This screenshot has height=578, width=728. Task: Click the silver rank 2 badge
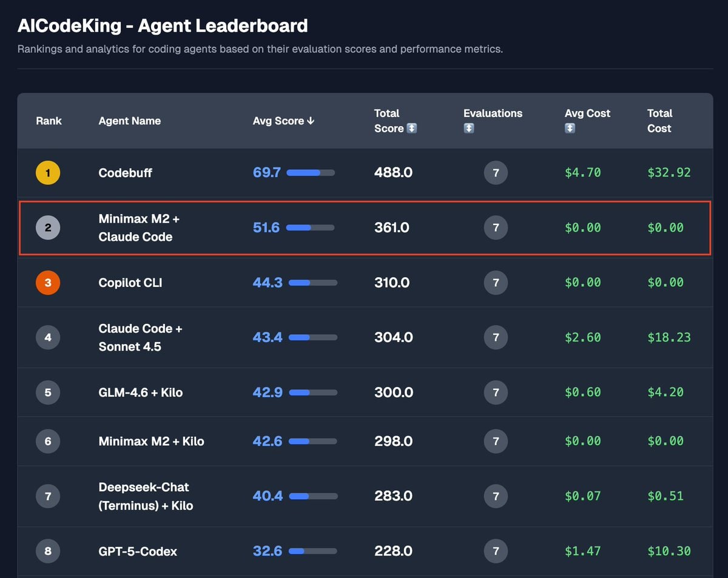(48, 228)
